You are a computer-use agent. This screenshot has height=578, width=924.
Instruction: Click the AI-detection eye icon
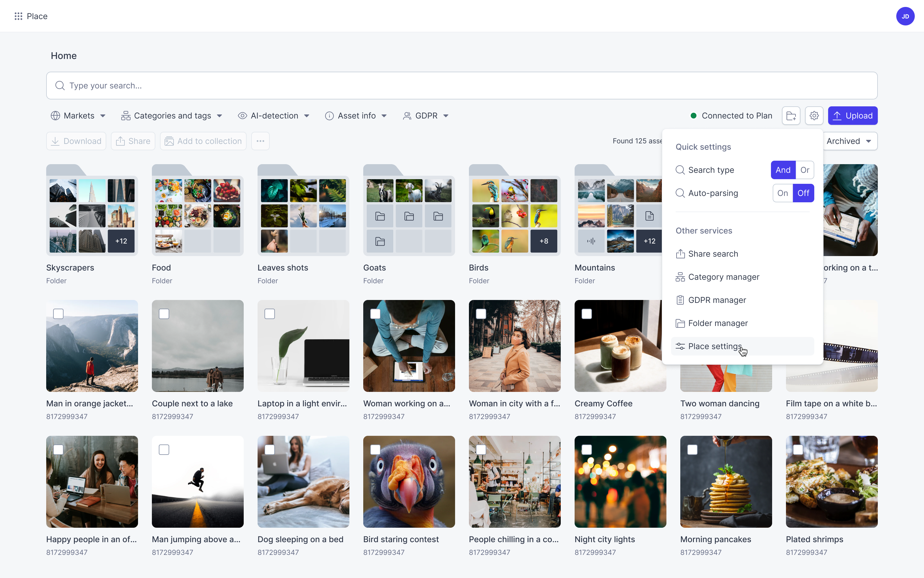coord(243,116)
